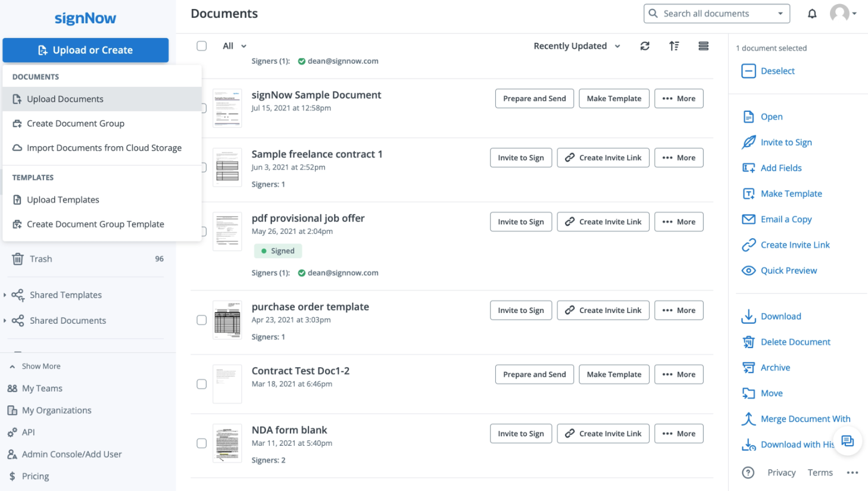Toggle the select-all documents checkbox
The width and height of the screenshot is (868, 491).
pyautogui.click(x=201, y=46)
